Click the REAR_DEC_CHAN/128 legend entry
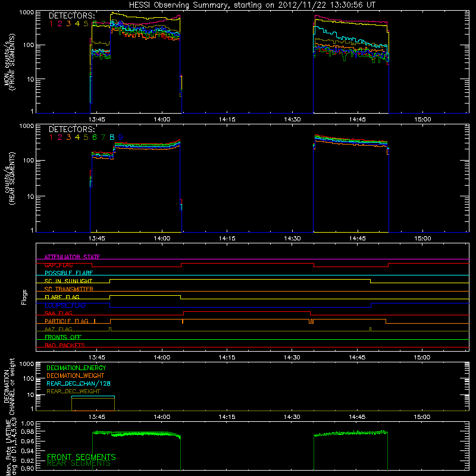 (79, 384)
